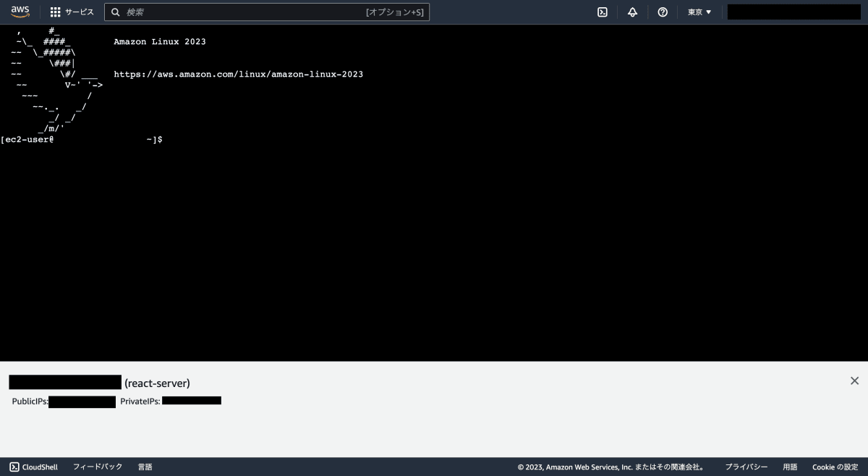
Task: Open the 用語 terms link
Action: 790,467
